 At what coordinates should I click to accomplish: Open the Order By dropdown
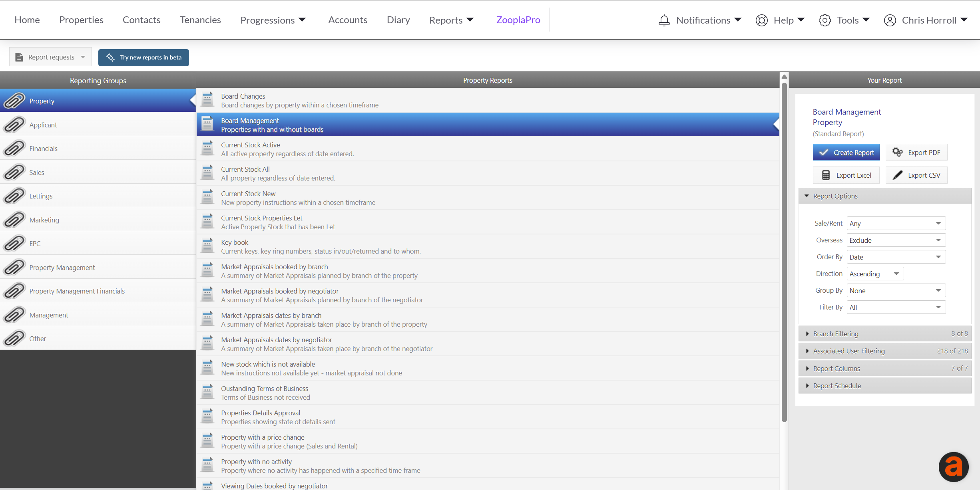click(896, 257)
